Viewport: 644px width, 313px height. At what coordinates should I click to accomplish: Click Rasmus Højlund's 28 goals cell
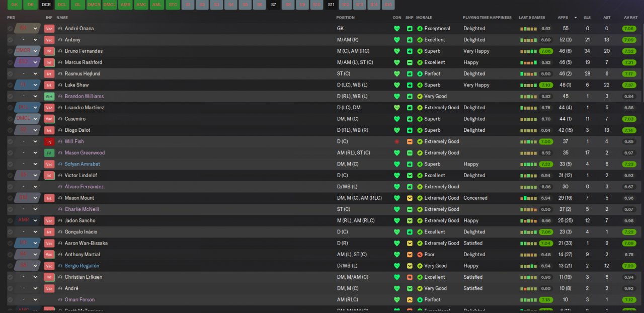[x=587, y=74]
